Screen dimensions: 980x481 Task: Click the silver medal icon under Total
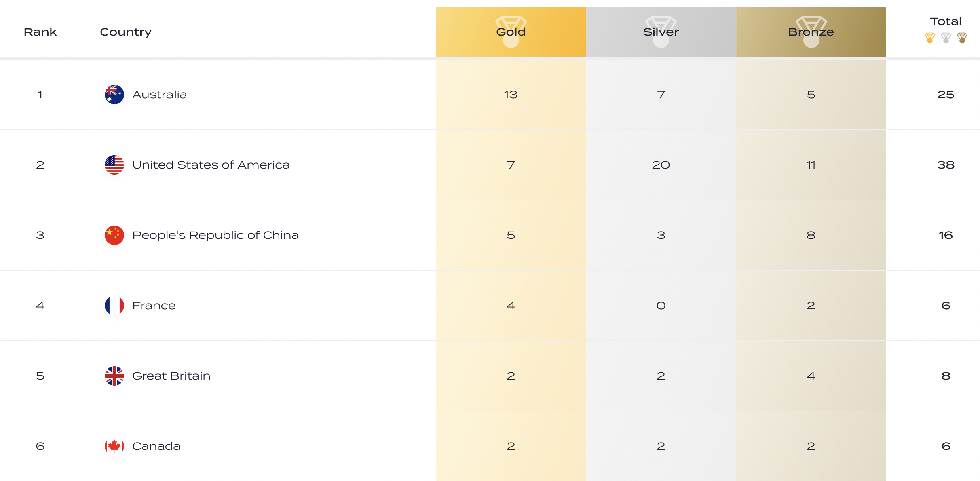[946, 38]
